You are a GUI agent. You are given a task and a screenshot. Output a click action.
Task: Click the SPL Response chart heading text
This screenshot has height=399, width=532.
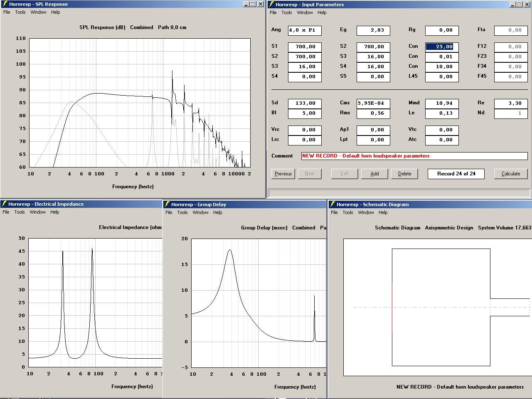[133, 27]
